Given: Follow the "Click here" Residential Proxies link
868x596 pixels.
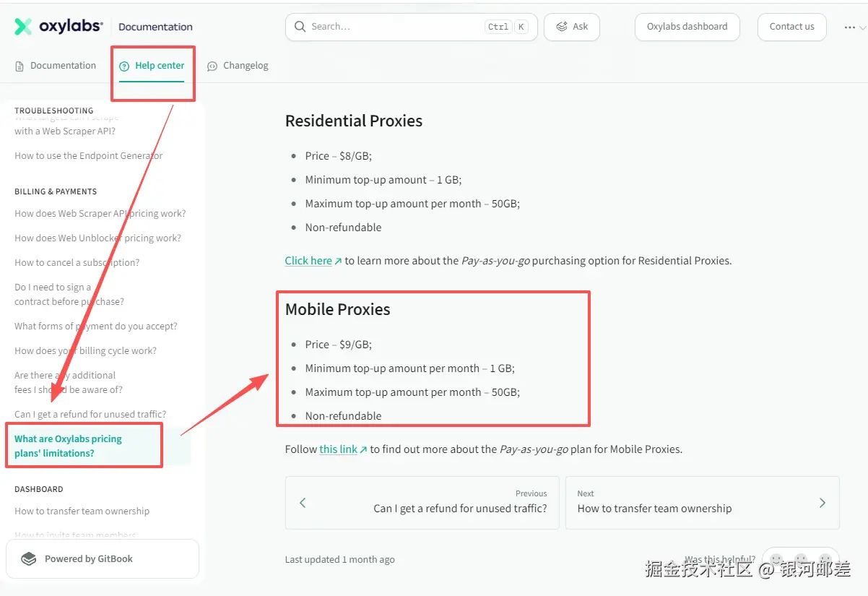Looking at the screenshot, I should coord(308,261).
